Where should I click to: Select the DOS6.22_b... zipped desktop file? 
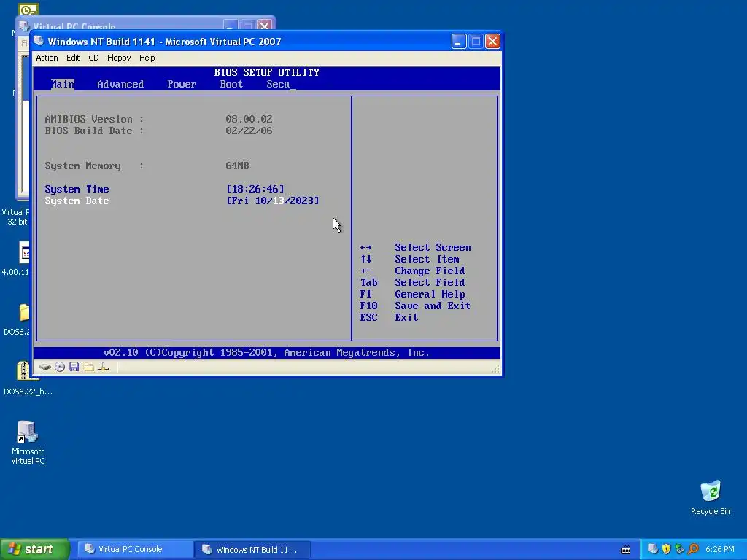tap(28, 379)
